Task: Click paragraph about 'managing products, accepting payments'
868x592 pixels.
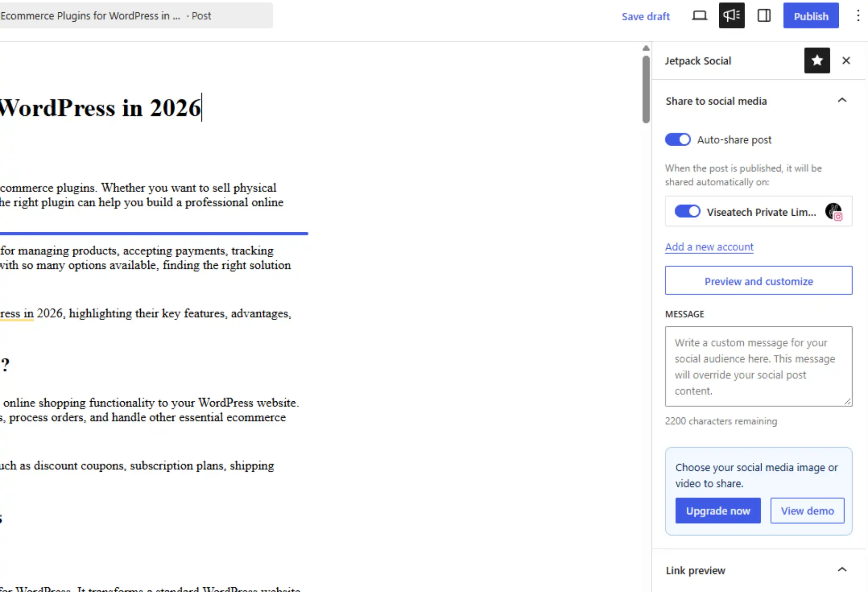Action: (145, 258)
